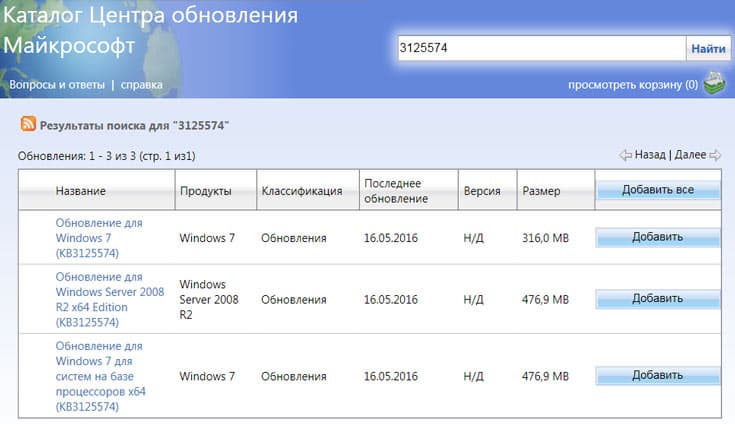This screenshot has width=735, height=424.
Task: Click the back arrow icon near Назад
Action: (625, 155)
